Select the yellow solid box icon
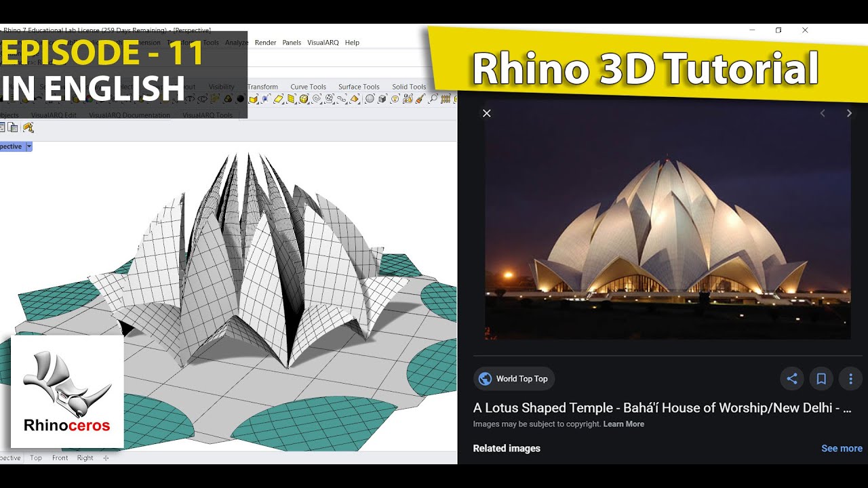Image resolution: width=868 pixels, height=488 pixels. click(304, 99)
